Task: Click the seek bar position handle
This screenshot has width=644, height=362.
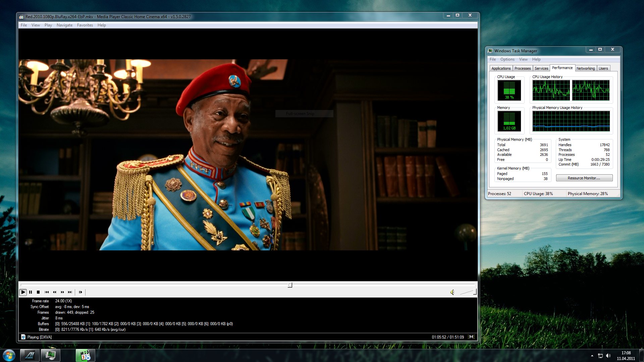Action: pyautogui.click(x=290, y=285)
